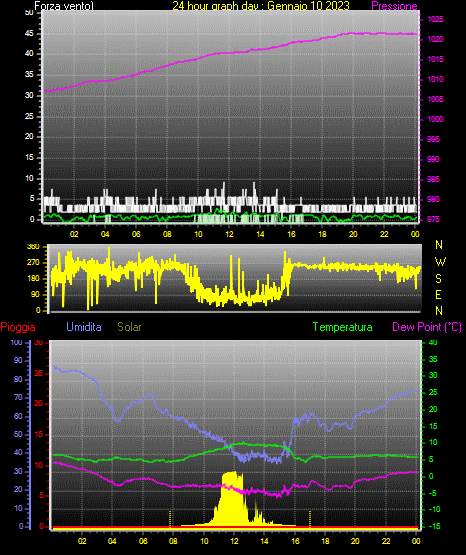Click the 70 value on the blue humidity axis
Viewport: 466px width, 555px height.
[x=18, y=397]
